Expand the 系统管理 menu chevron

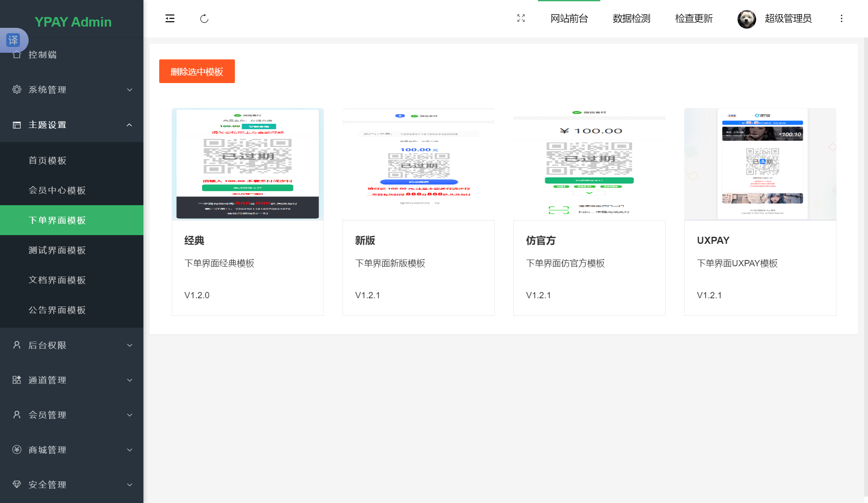coord(130,90)
